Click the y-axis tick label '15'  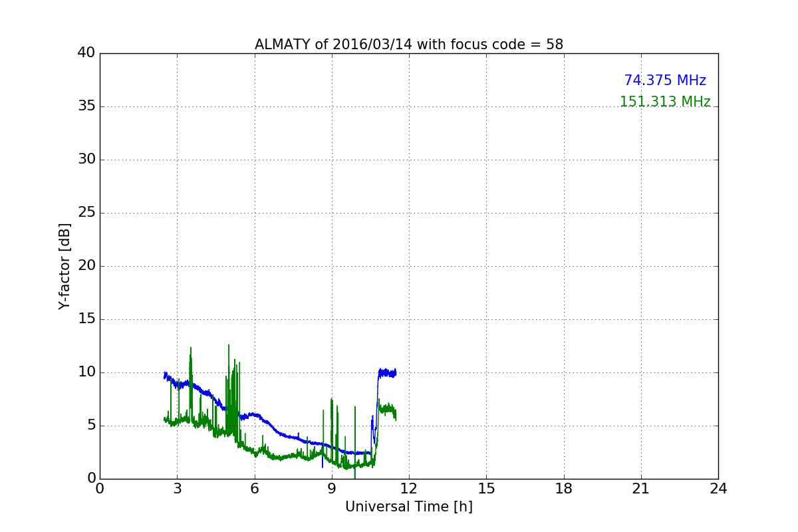coord(86,319)
